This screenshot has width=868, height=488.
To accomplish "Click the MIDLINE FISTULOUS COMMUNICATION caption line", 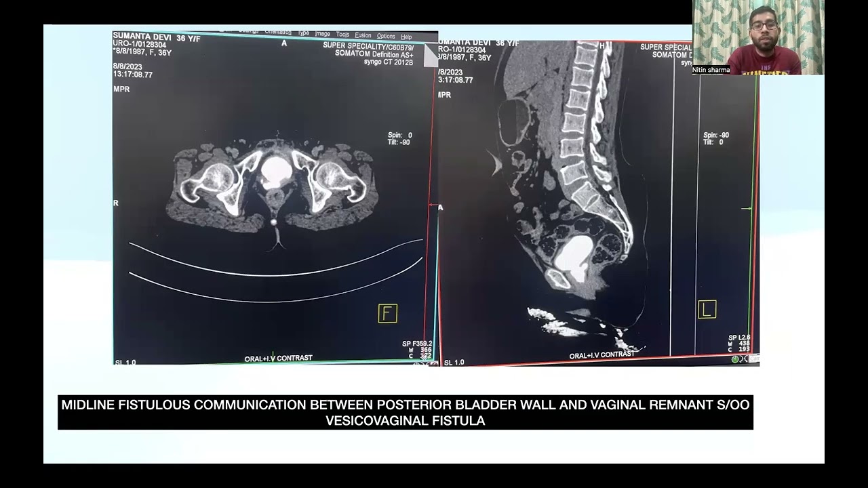I will tap(406, 405).
